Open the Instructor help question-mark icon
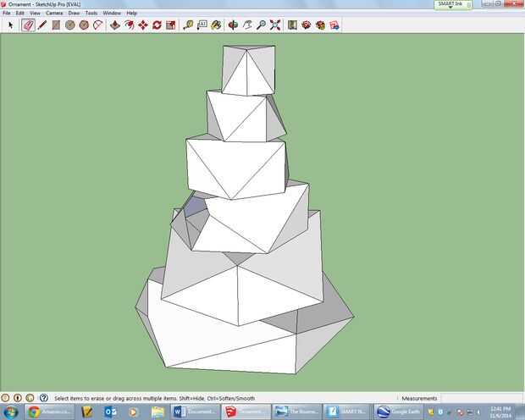525x420 pixels. [43, 398]
